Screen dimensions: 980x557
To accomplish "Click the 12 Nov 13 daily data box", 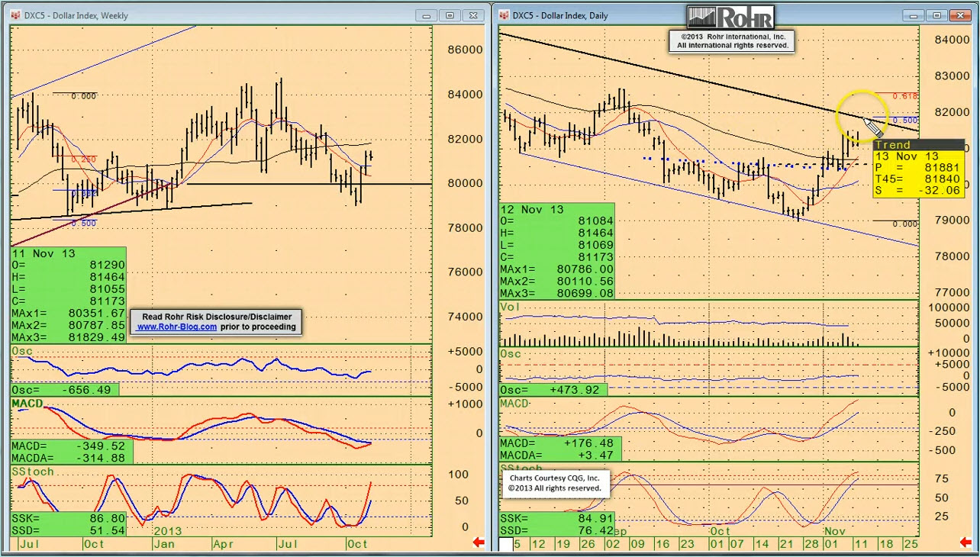I will (557, 250).
